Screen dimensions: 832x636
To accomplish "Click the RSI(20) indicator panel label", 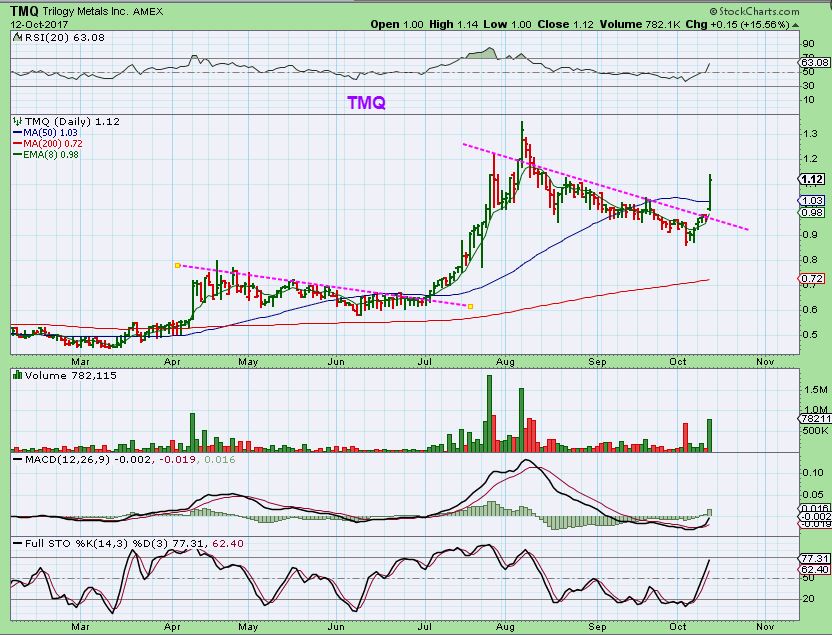I will pyautogui.click(x=50, y=37).
